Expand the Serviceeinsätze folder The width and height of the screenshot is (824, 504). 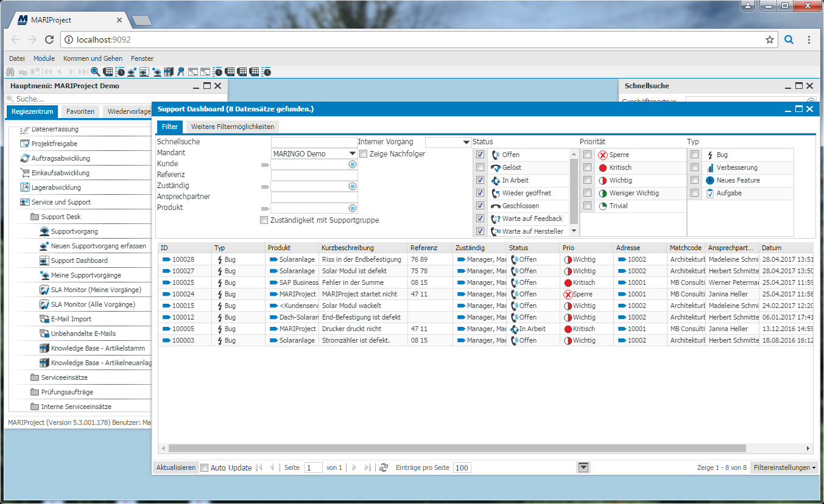[35, 377]
